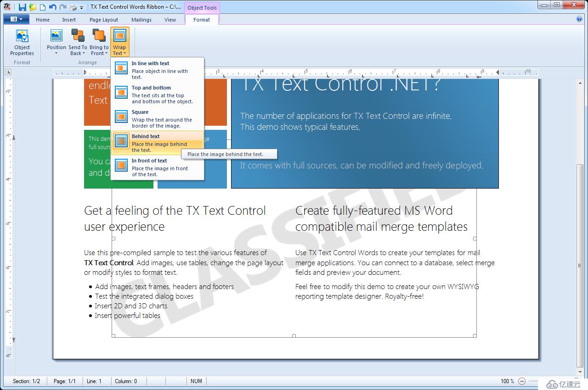
Task: Click the Line: 1 status entry
Action: [94, 381]
